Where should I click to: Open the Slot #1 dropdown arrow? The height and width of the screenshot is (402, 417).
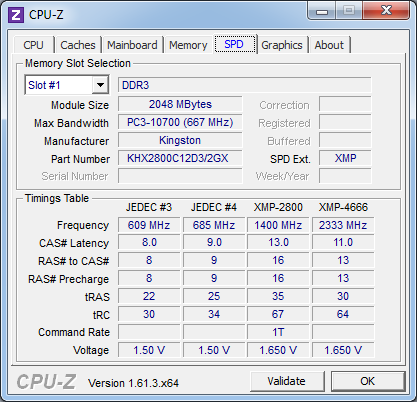point(100,85)
